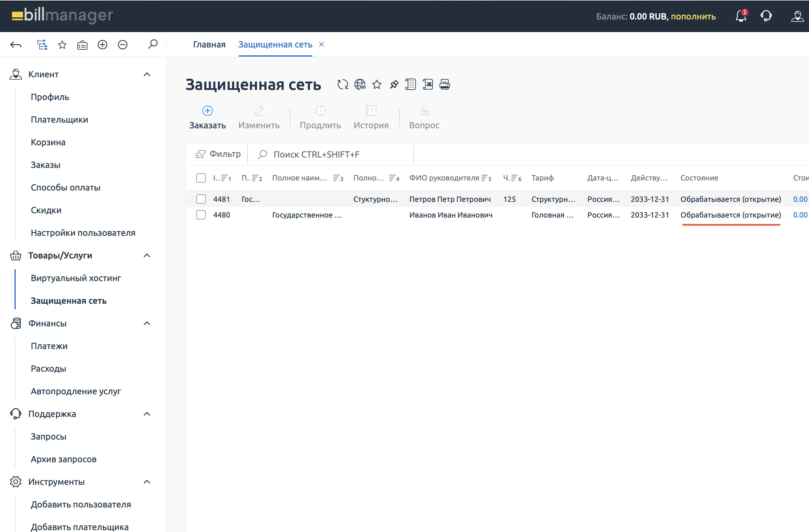Open the notifications bell

pyautogui.click(x=741, y=16)
